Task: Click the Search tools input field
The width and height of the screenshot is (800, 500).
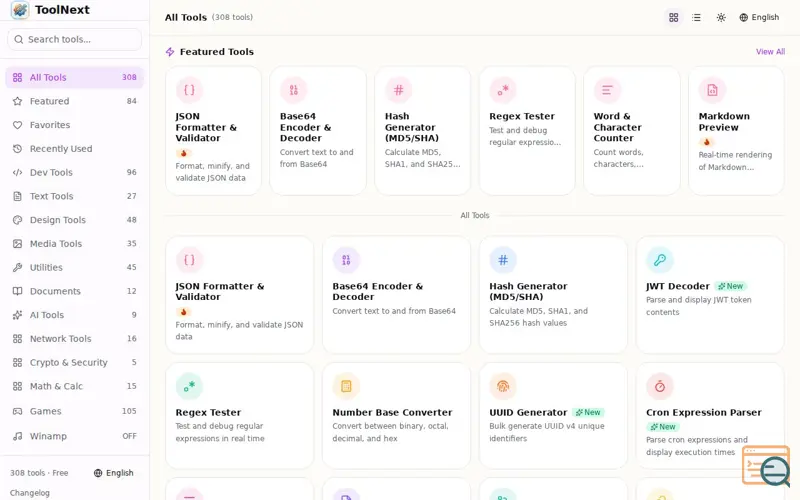Action: pos(74,39)
